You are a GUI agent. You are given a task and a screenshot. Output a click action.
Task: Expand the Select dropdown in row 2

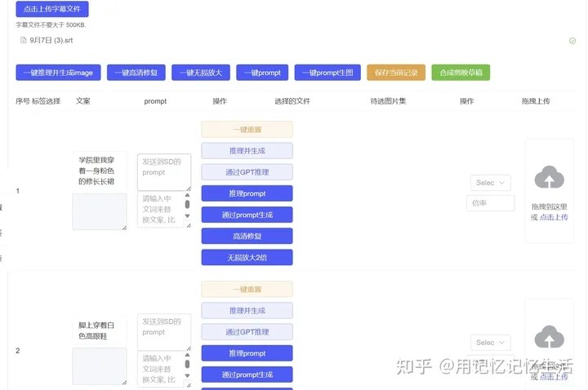click(490, 343)
